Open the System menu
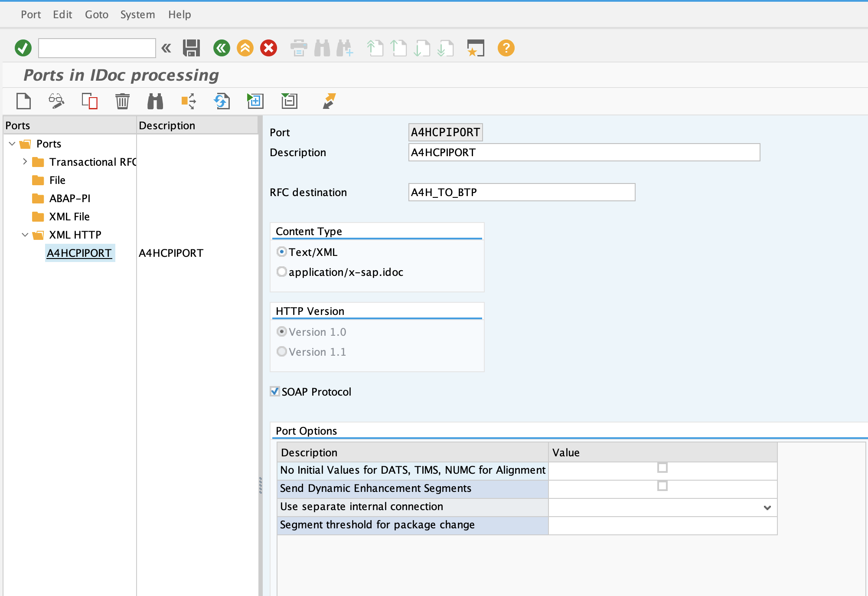Image resolution: width=868 pixels, height=596 pixels. 137,14
